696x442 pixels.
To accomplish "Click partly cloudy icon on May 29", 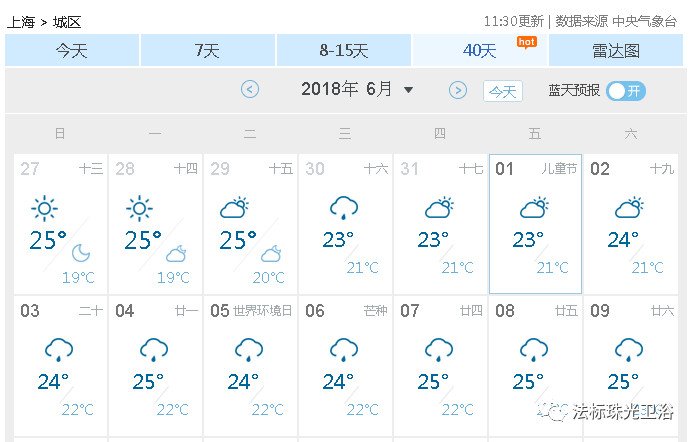I will pyautogui.click(x=234, y=208).
